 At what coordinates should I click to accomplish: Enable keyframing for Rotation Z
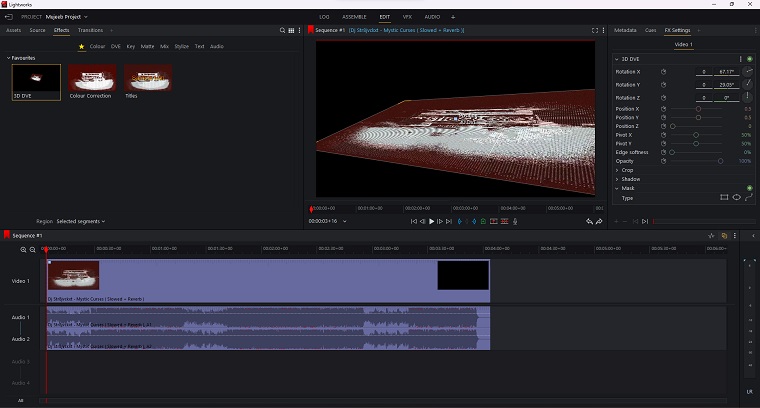tap(664, 98)
